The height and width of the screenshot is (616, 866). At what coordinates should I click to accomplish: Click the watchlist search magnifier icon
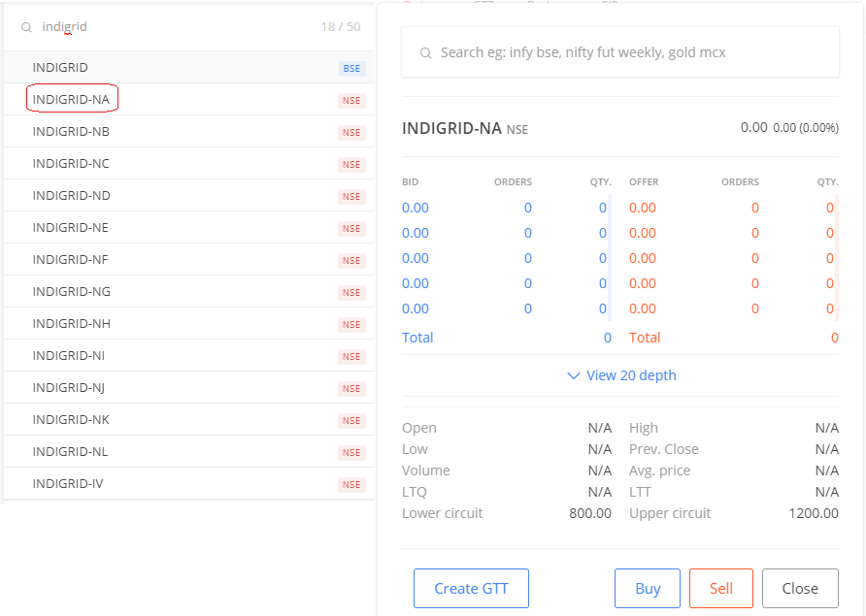pyautogui.click(x=26, y=27)
